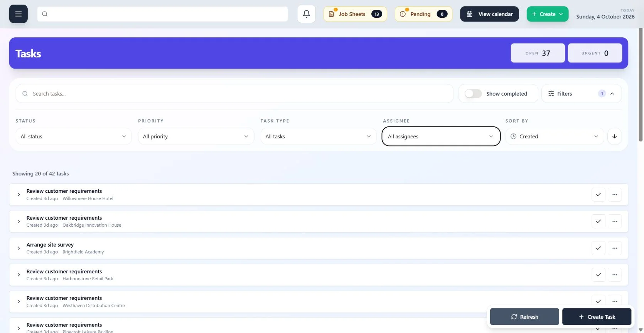Click 'Showing 20 of 42 tasks' text
The width and height of the screenshot is (644, 333).
coord(40,174)
